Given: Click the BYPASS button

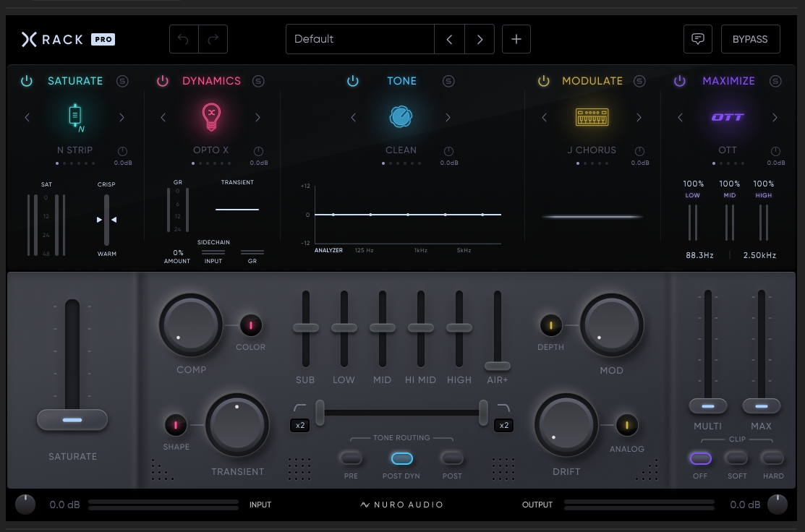Looking at the screenshot, I should [x=750, y=39].
